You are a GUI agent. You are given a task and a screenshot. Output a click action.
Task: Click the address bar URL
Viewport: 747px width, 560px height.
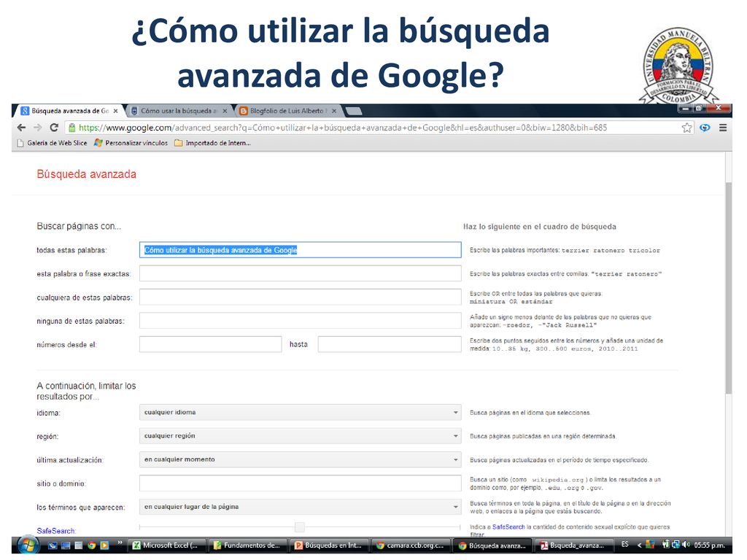(x=343, y=128)
